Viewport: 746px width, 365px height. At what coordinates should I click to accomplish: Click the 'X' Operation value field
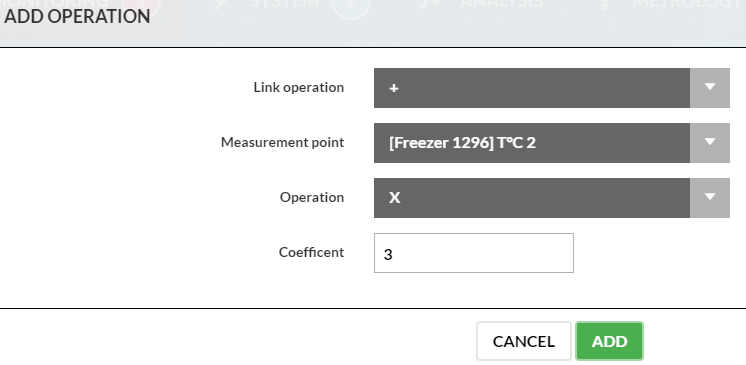click(x=531, y=198)
